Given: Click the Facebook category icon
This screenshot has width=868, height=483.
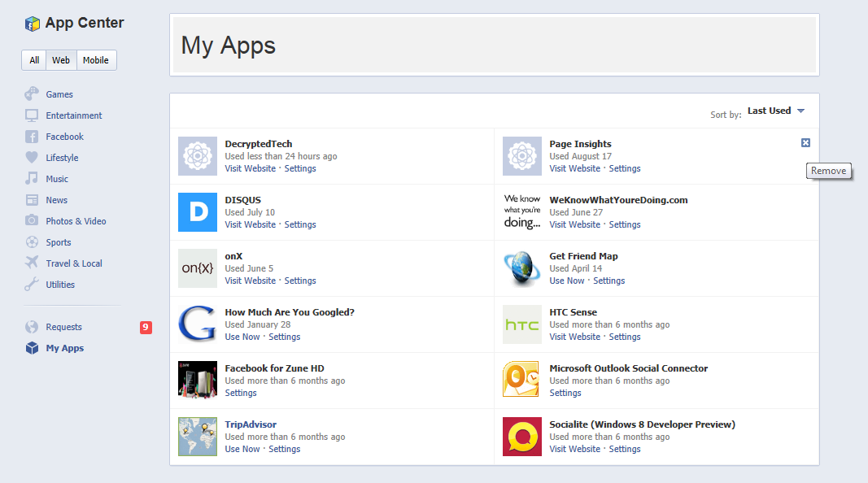Looking at the screenshot, I should 32,136.
